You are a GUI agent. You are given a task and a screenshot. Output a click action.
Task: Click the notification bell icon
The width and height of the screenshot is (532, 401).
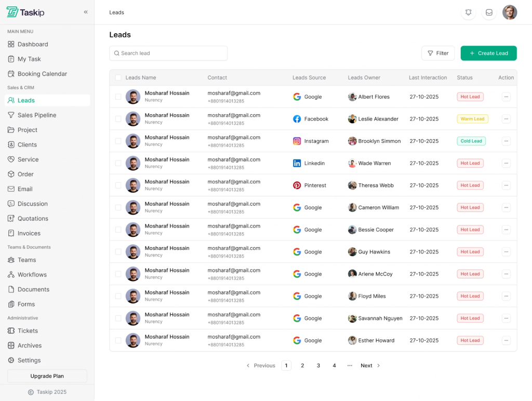468,12
